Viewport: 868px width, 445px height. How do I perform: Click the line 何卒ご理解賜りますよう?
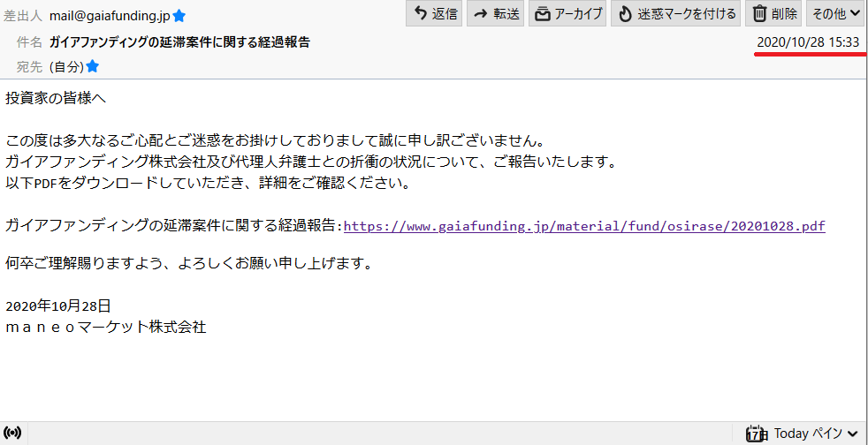pos(188,263)
